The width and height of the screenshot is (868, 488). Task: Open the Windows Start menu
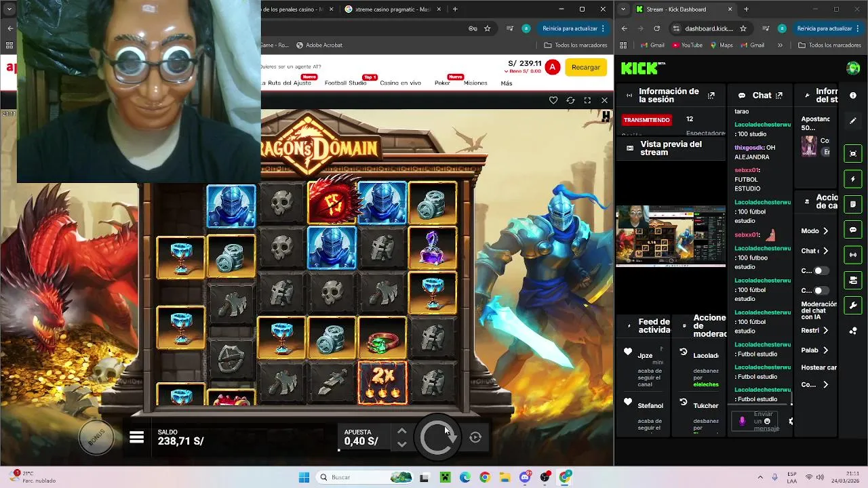tap(304, 477)
